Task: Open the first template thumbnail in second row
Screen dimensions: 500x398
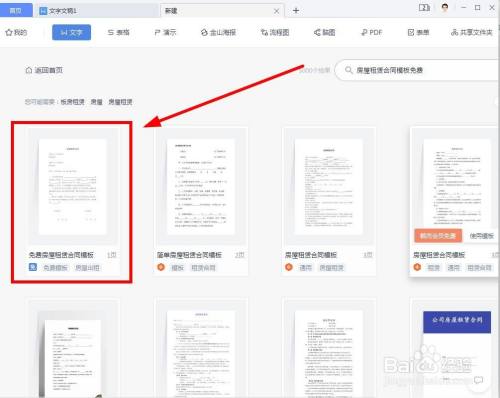Action: 73,350
